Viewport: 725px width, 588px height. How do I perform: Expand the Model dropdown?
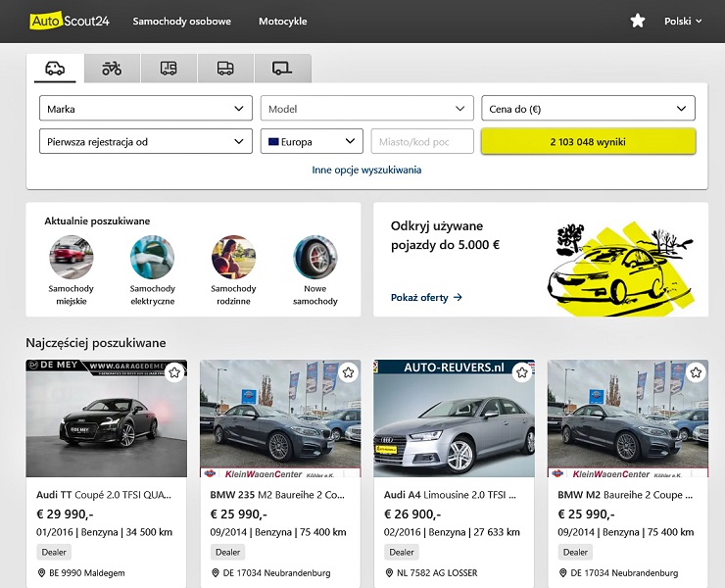coord(367,108)
